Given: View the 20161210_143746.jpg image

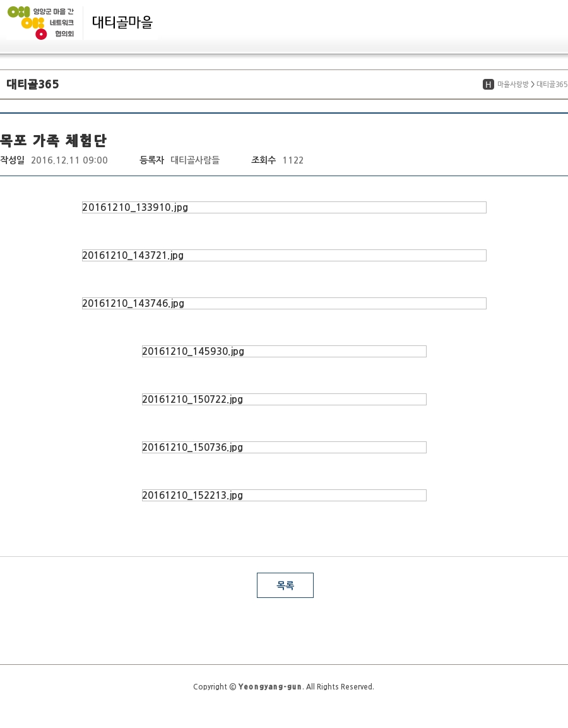Looking at the screenshot, I should [284, 303].
